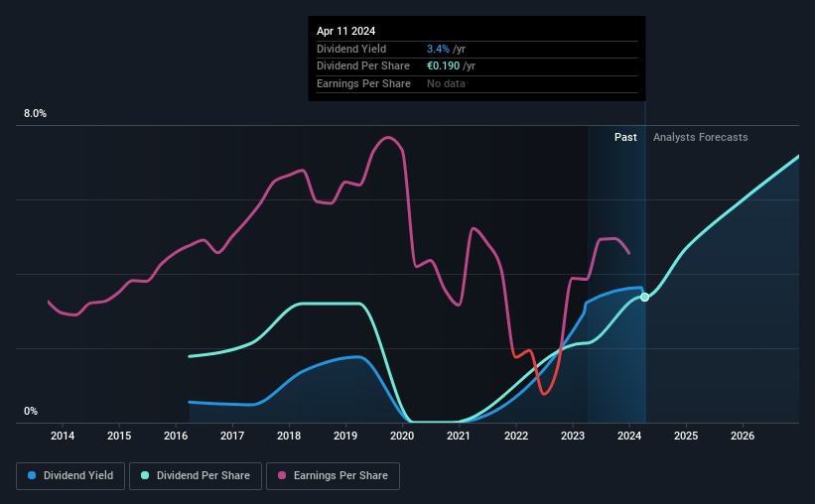Viewport: 815px width, 504px height.
Task: Toggle the Dividend Per Share legend button
Action: point(196,476)
